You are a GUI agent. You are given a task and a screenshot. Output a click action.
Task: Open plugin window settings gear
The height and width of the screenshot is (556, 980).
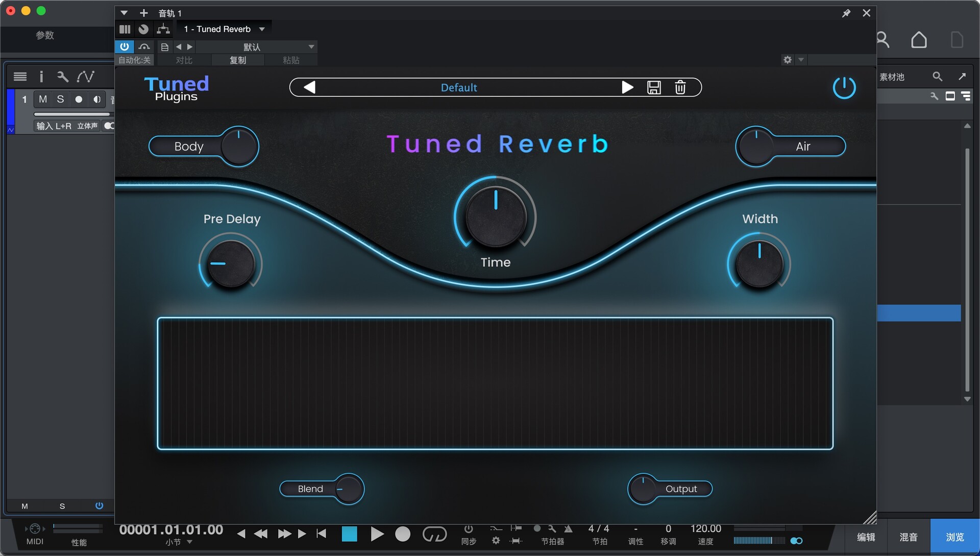[788, 60]
